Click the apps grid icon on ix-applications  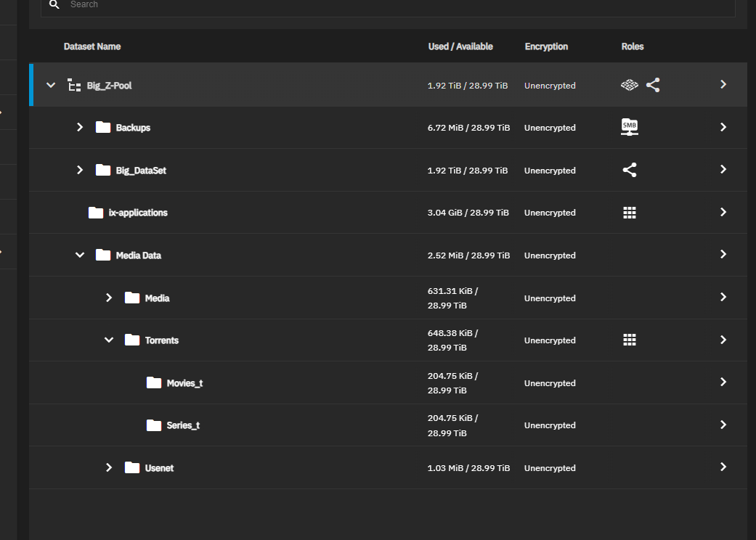[x=629, y=213]
